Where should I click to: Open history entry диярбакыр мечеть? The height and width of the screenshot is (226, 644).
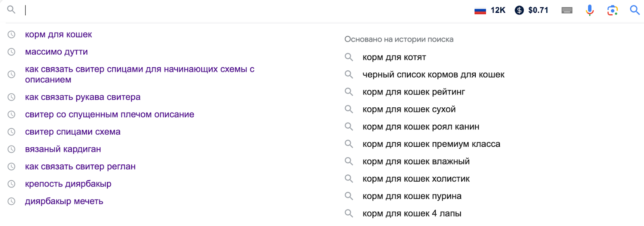click(64, 201)
